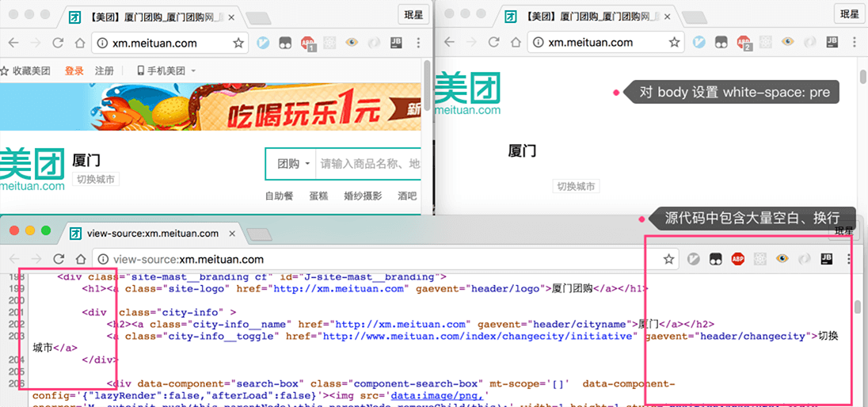Click the 吃喝玩乐1元 promotional banner

(x=211, y=107)
